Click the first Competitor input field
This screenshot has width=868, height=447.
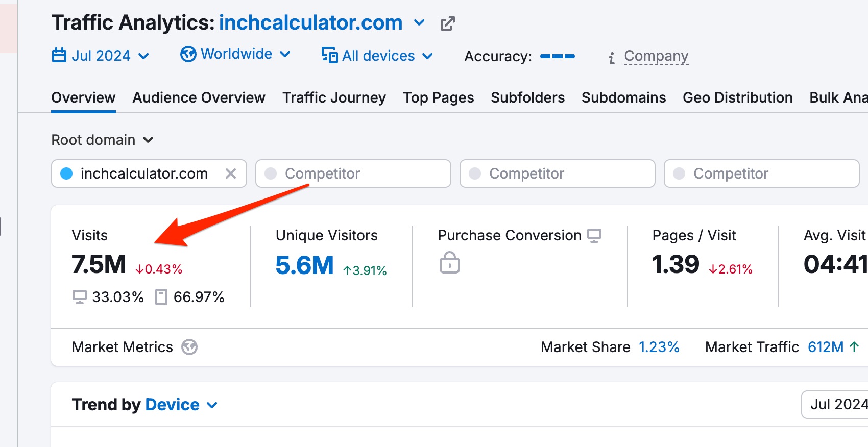[353, 173]
